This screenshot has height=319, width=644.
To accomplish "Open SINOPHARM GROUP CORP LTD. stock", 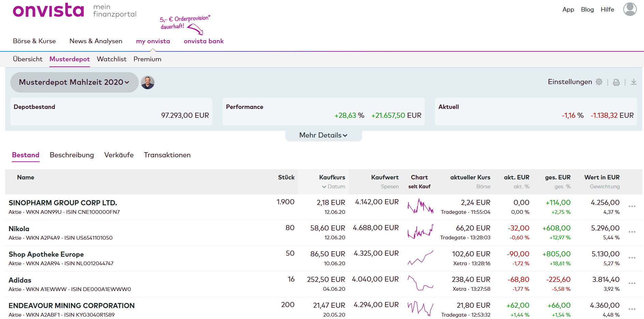I will 63,203.
